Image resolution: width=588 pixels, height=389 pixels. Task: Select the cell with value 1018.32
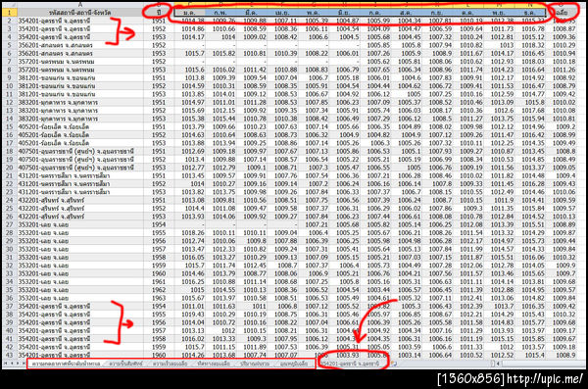click(530, 45)
